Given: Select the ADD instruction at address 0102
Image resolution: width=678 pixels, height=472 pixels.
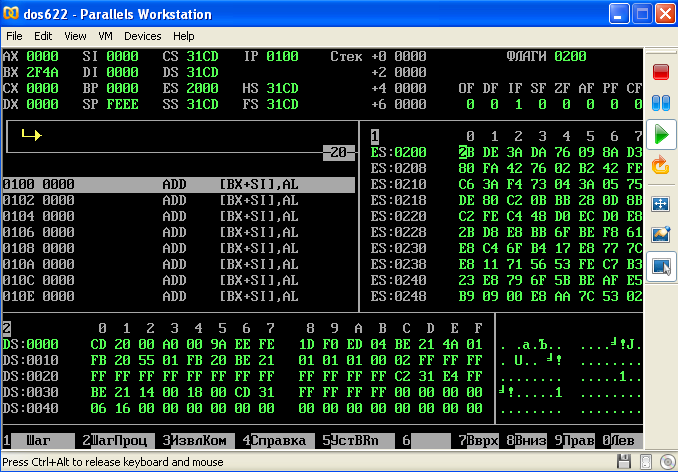Looking at the screenshot, I should coord(179,201).
